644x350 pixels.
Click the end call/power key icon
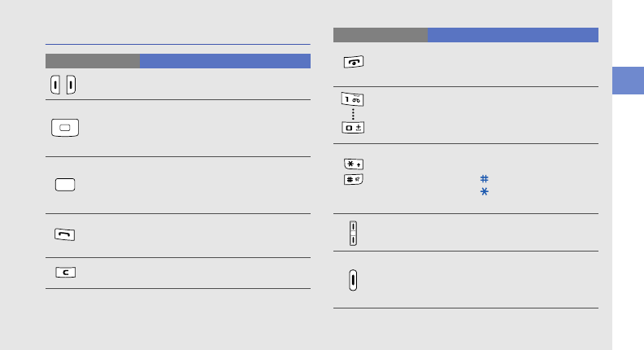pyautogui.click(x=353, y=60)
